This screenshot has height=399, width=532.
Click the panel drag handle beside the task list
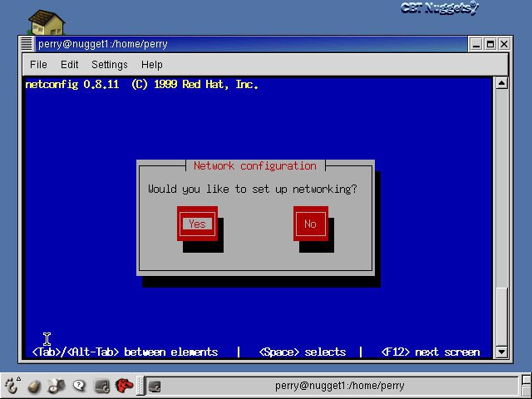click(140, 386)
